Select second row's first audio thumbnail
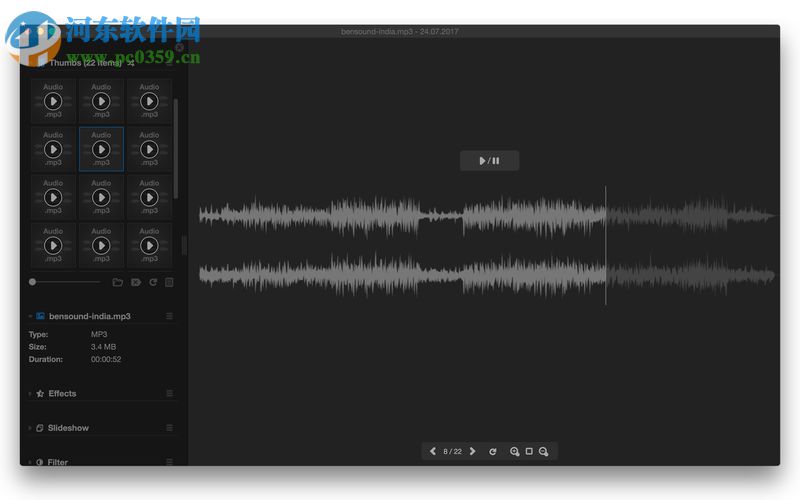The height and width of the screenshot is (500, 800). click(x=53, y=149)
